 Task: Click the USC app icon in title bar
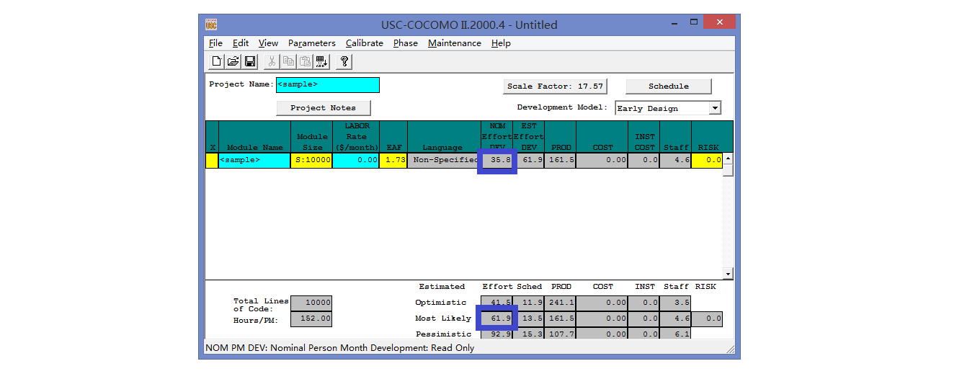pyautogui.click(x=211, y=24)
